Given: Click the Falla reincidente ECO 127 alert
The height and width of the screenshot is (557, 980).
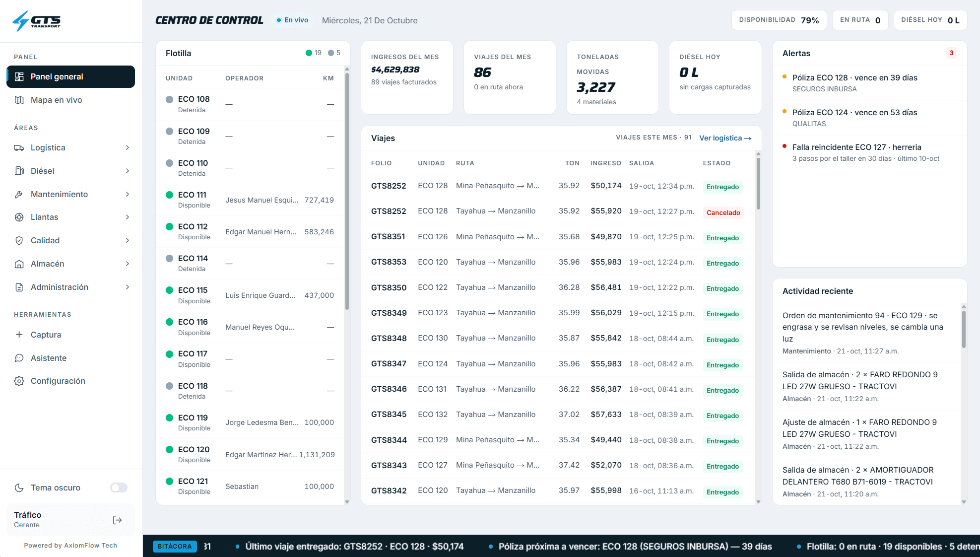Looking at the screenshot, I should 869,152.
